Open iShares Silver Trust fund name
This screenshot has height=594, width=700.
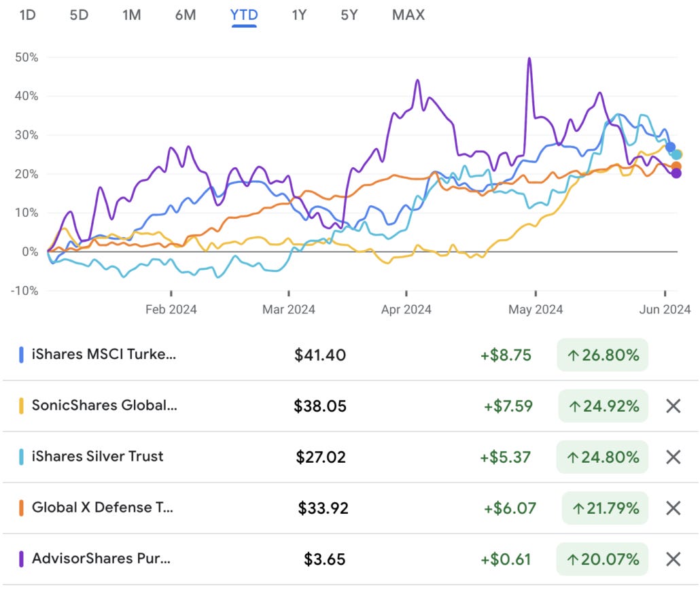97,457
